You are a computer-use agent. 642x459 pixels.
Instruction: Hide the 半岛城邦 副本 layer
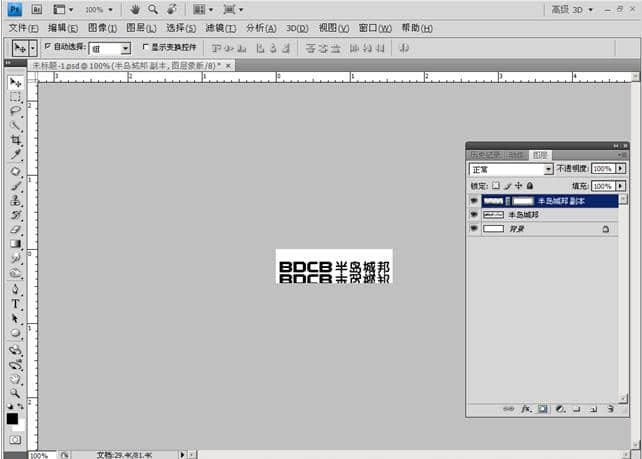point(474,201)
